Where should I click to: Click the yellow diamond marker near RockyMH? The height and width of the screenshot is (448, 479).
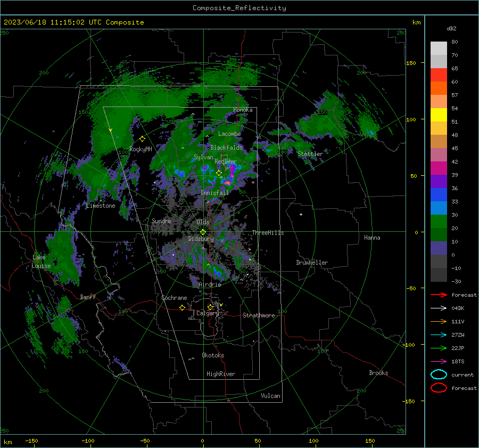tap(142, 139)
